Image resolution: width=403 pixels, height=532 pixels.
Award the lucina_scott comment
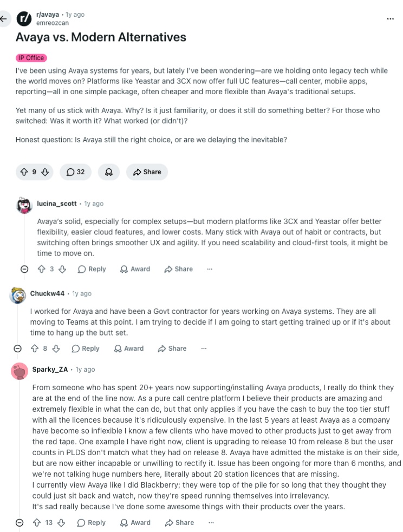pyautogui.click(x=135, y=269)
